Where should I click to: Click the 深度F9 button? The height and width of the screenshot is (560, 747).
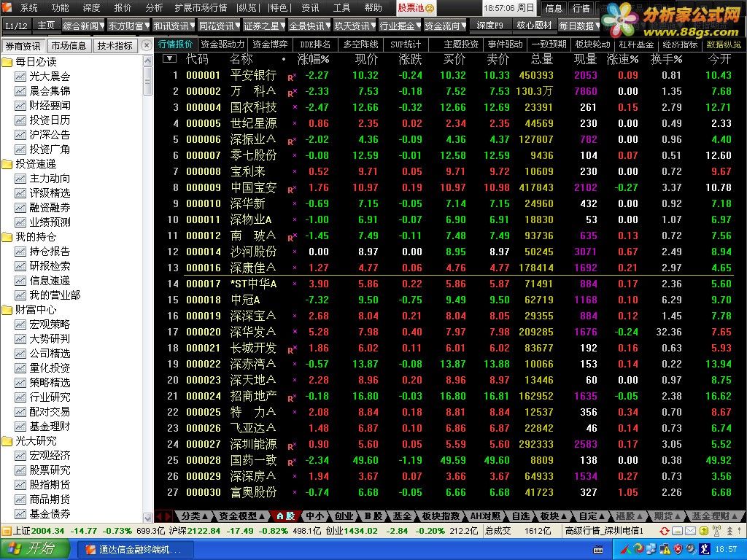click(x=489, y=26)
